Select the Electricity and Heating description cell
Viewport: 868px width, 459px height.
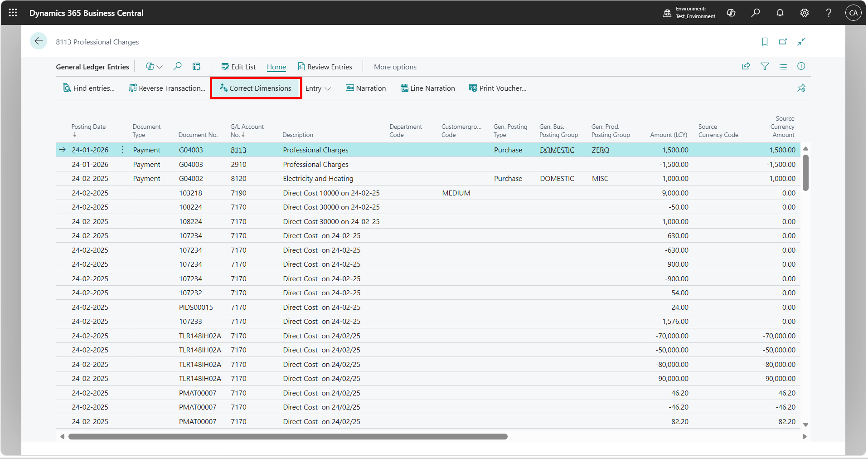(318, 178)
